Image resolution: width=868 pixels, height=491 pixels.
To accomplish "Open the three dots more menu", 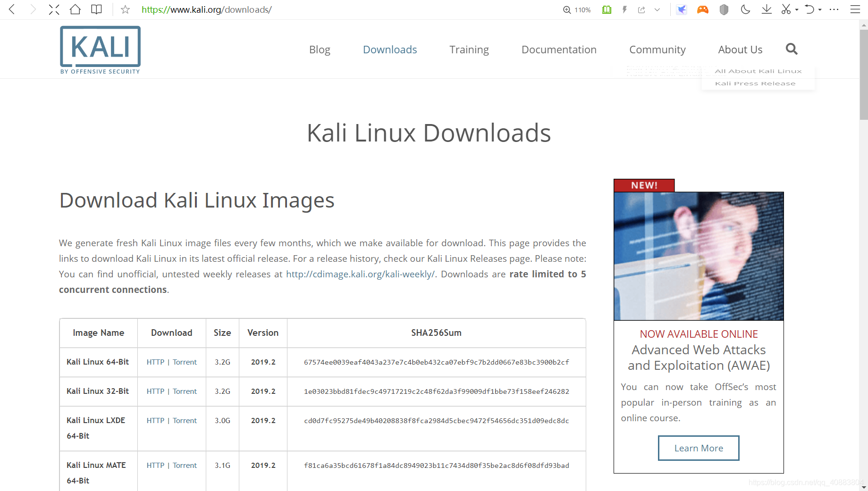I will pyautogui.click(x=834, y=9).
